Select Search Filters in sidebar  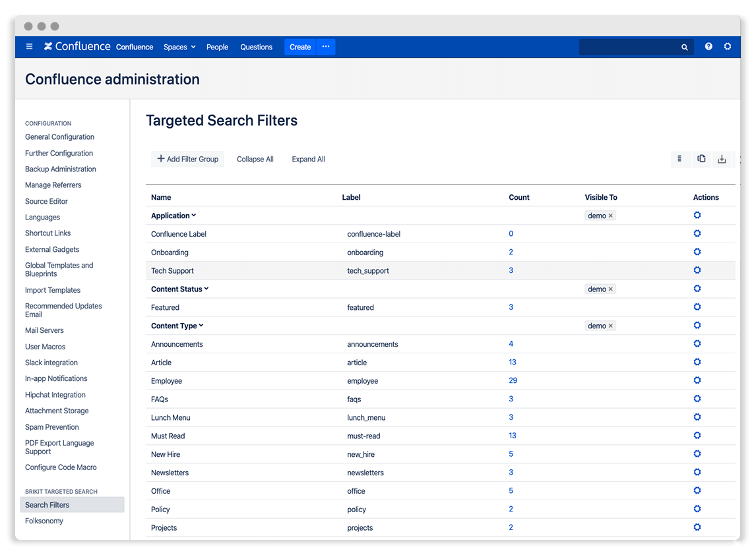click(72, 505)
